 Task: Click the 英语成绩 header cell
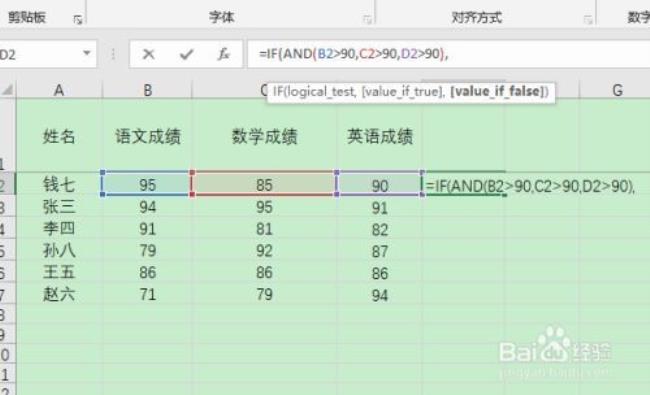379,136
